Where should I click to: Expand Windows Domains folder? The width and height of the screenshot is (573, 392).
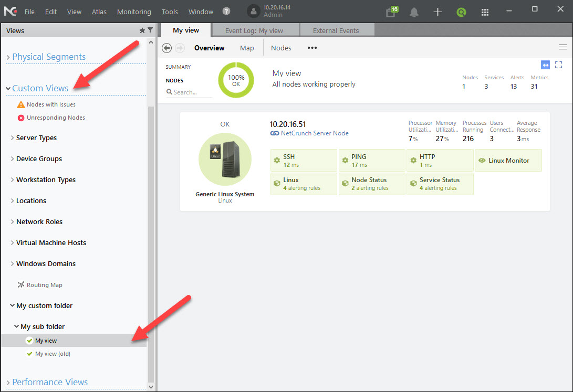(12, 263)
